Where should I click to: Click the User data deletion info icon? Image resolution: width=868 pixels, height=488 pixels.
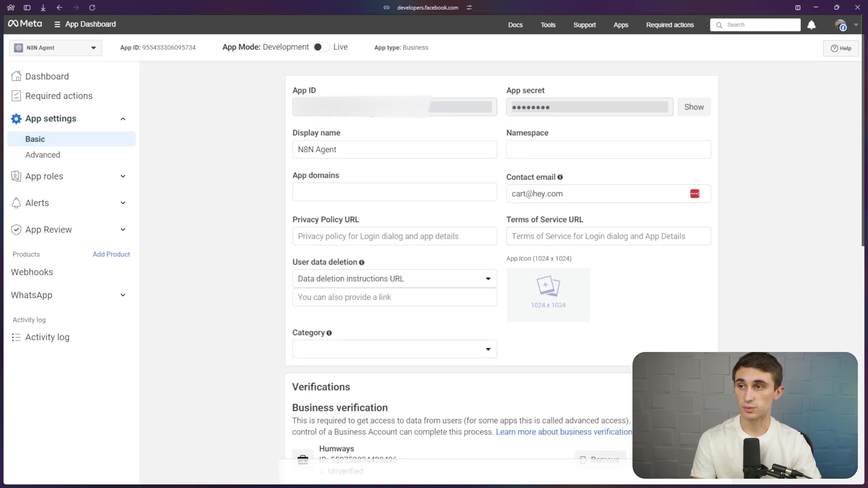click(x=362, y=263)
